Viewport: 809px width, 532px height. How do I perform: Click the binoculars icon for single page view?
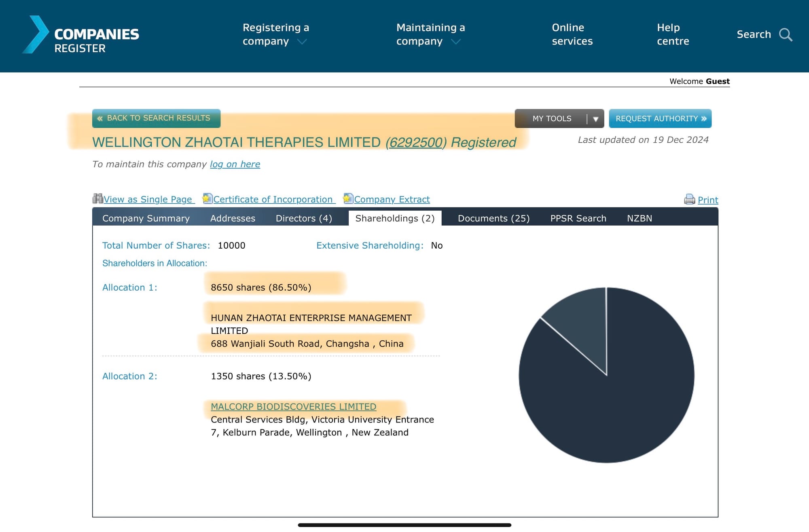pos(97,198)
